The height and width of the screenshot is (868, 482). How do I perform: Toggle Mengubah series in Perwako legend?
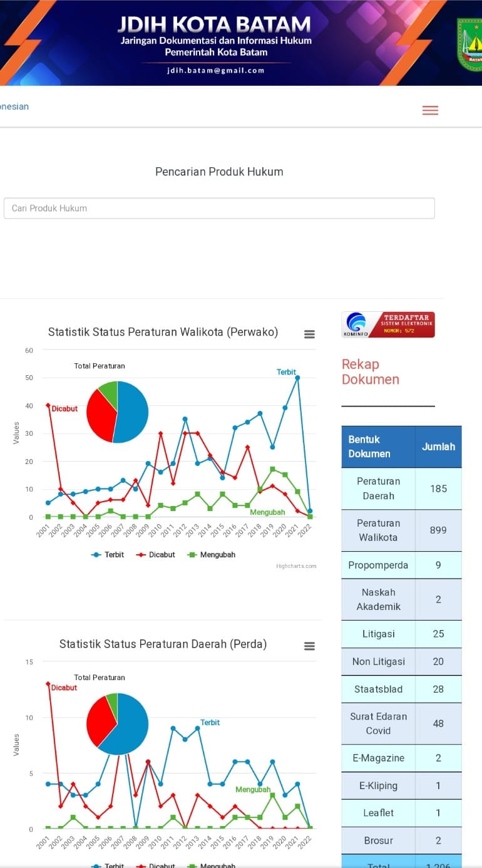click(212, 554)
